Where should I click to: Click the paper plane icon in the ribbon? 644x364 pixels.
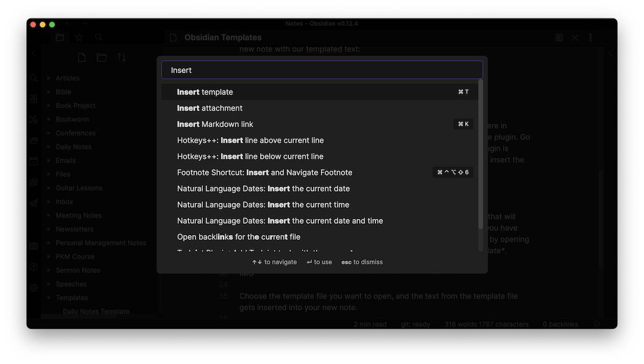pos(34,202)
